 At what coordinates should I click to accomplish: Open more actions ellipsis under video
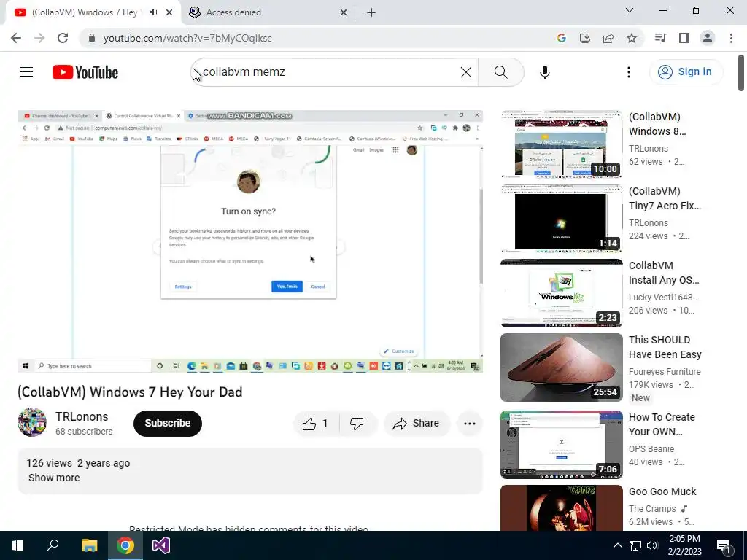point(470,424)
